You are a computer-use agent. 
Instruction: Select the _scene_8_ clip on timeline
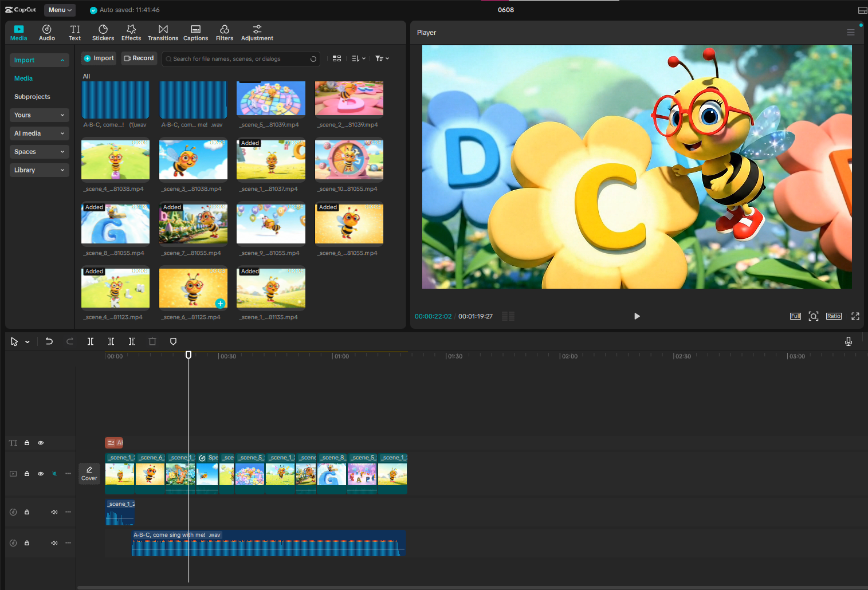[332, 474]
